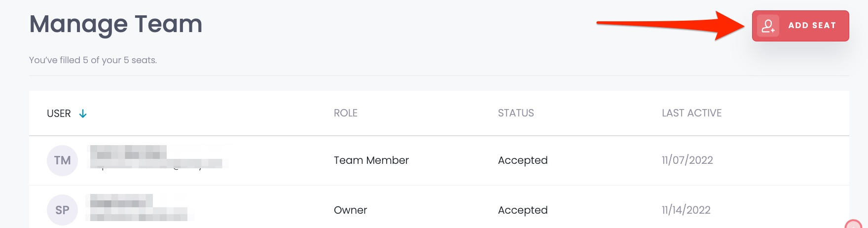868x228 pixels.
Task: Open the TM avatar circle
Action: [62, 160]
